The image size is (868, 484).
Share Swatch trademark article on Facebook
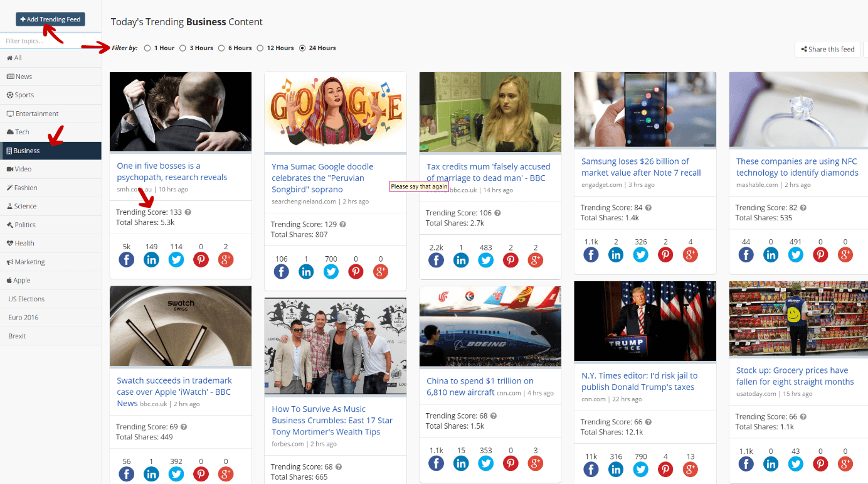point(127,474)
